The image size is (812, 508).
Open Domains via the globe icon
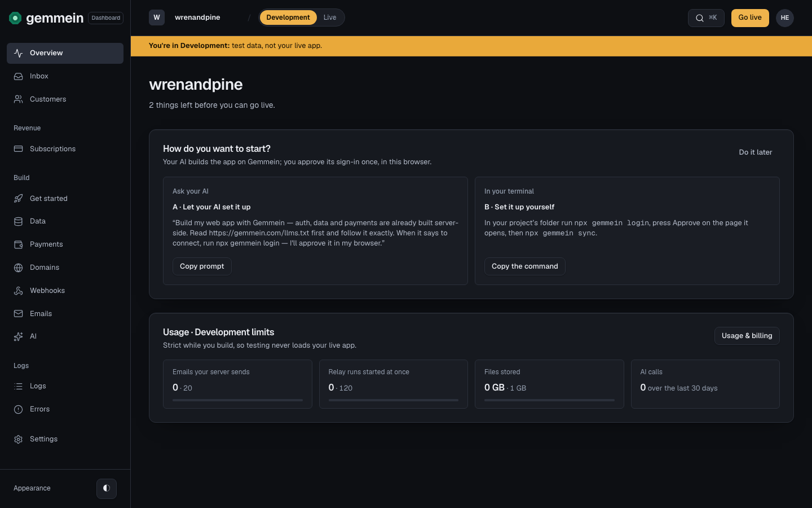point(19,268)
